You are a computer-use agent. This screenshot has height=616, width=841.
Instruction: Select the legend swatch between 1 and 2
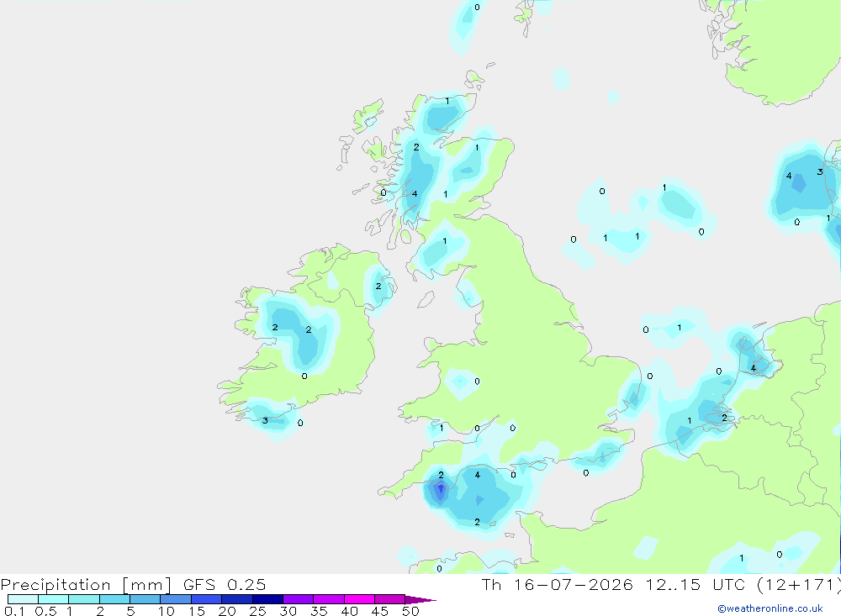pyautogui.click(x=84, y=599)
